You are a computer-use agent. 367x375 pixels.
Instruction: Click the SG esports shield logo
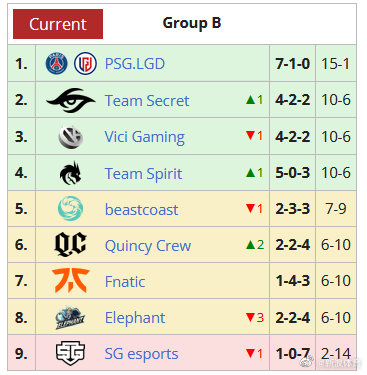pyautogui.click(x=70, y=353)
